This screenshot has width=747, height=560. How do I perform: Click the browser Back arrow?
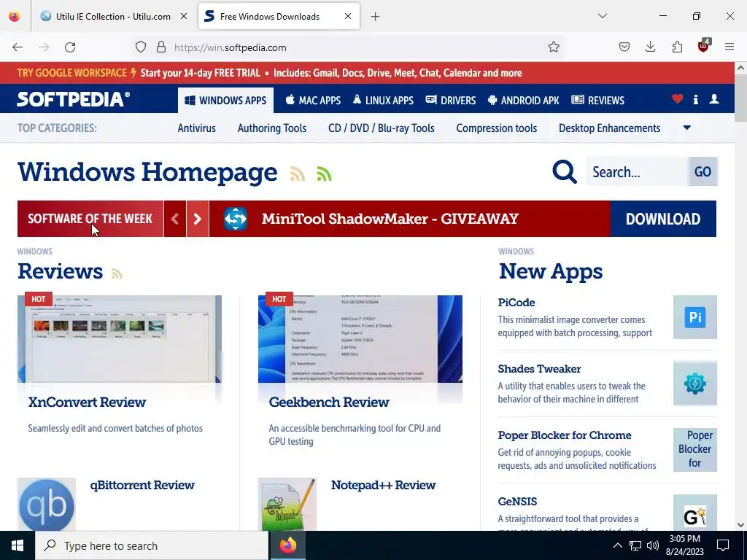coord(18,47)
